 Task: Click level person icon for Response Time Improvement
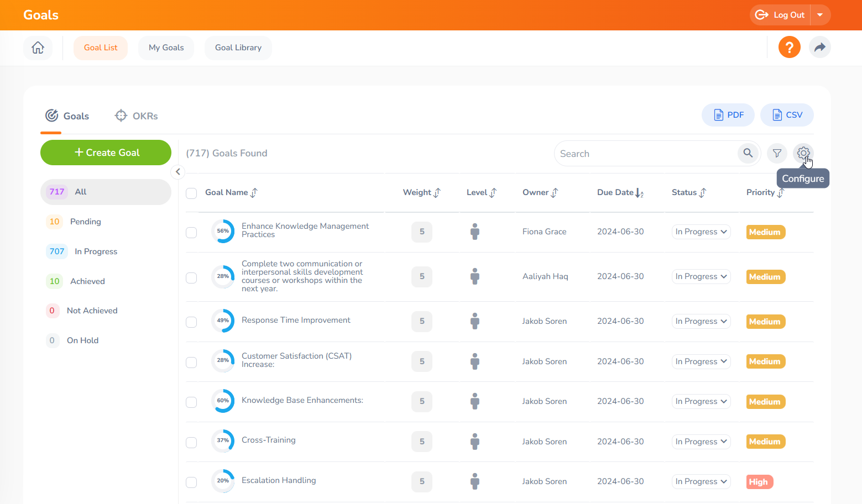click(474, 321)
